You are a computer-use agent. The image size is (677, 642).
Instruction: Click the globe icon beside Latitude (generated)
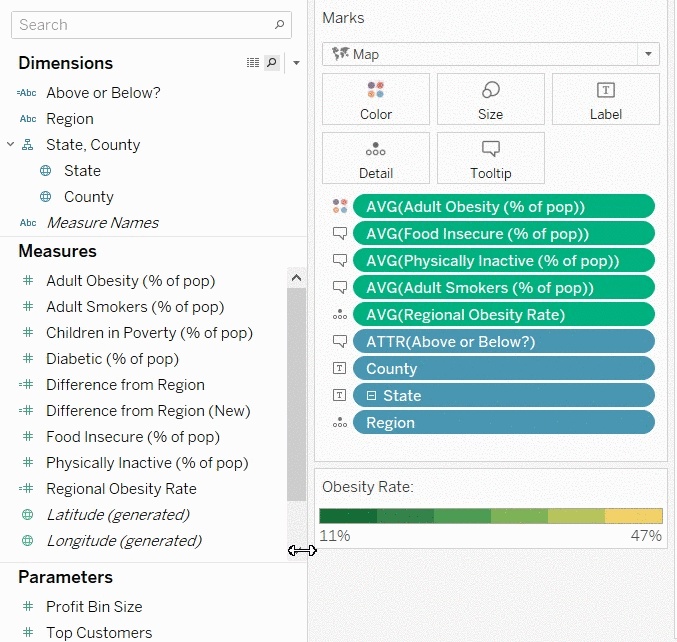point(28,515)
